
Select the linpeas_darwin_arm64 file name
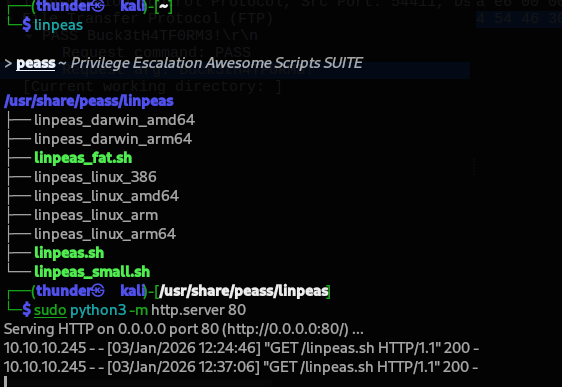(x=113, y=139)
